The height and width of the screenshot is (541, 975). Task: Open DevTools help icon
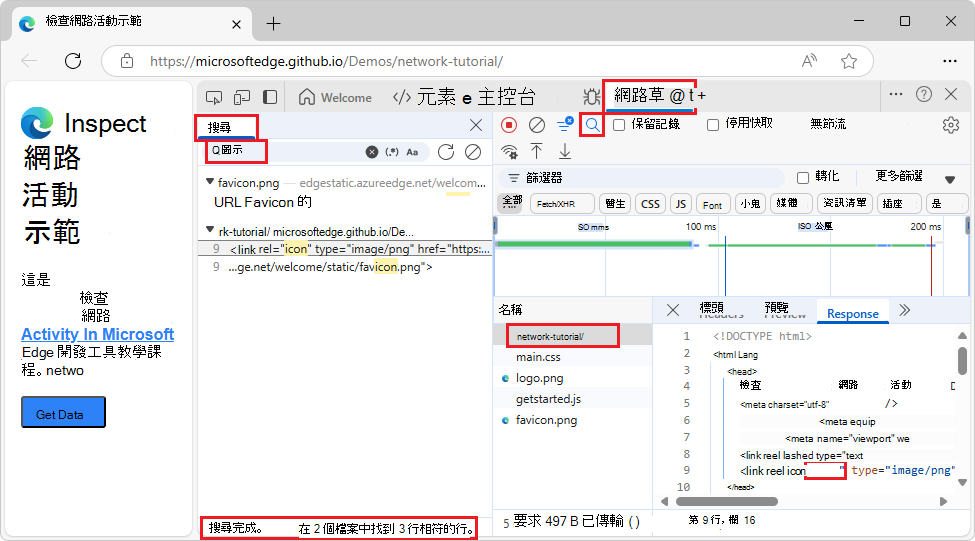tap(924, 95)
